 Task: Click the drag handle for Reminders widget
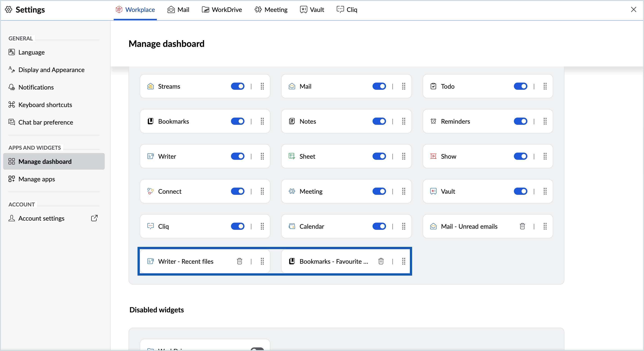tap(545, 121)
